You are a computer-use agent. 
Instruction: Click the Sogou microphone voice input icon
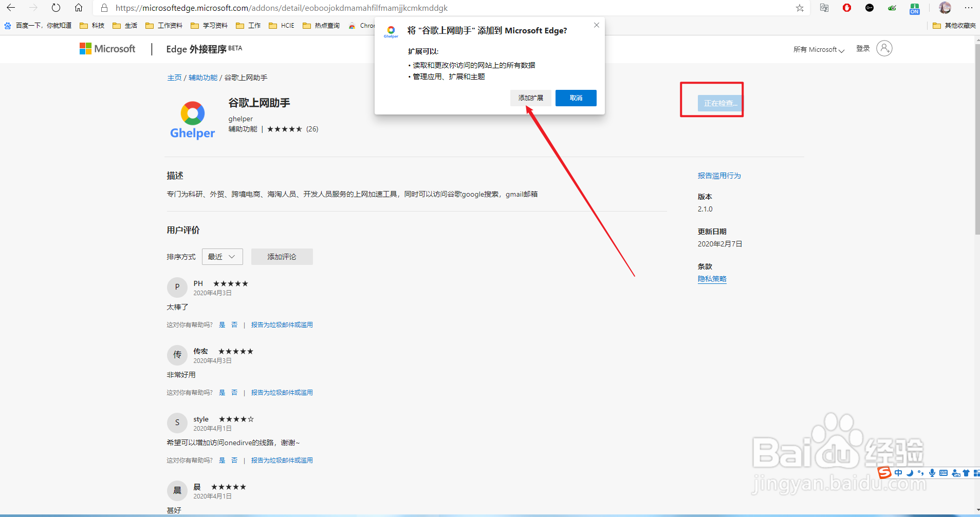pos(932,473)
